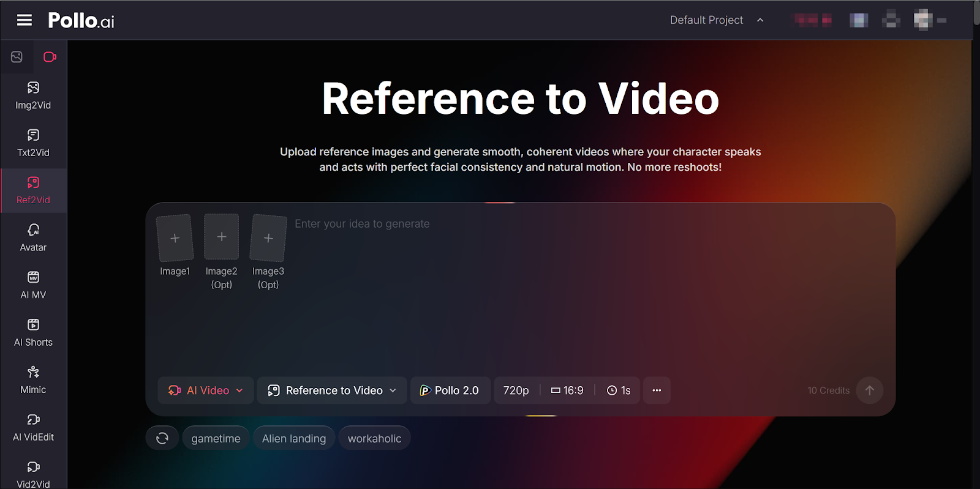The width and height of the screenshot is (980, 489).
Task: Select the Mimic tool
Action: 33,380
